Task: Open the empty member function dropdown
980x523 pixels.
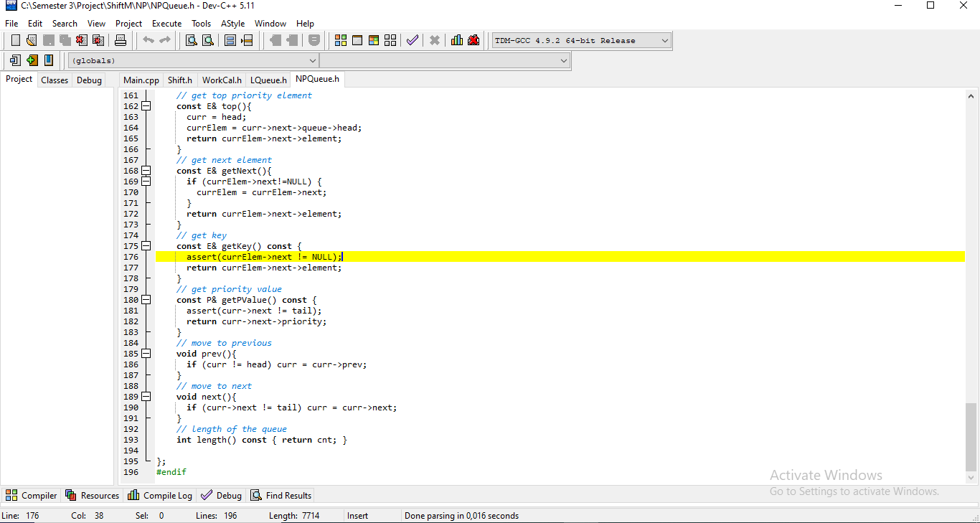Action: point(445,61)
